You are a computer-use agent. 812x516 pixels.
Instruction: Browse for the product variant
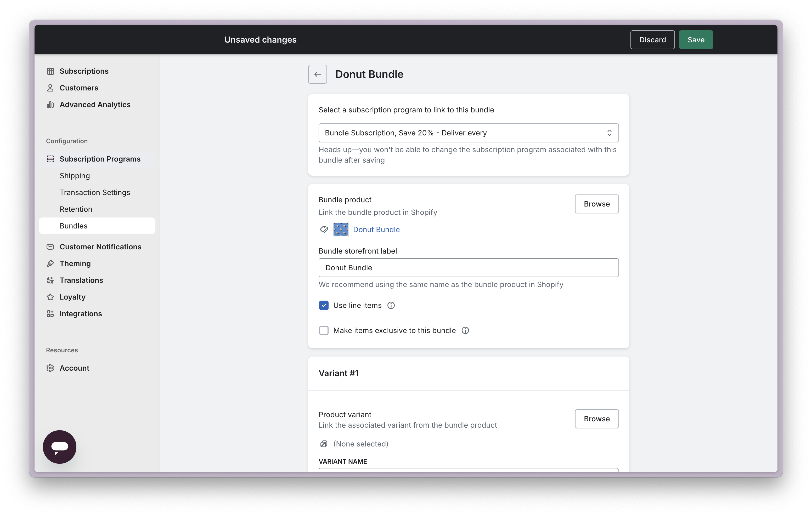coord(597,419)
